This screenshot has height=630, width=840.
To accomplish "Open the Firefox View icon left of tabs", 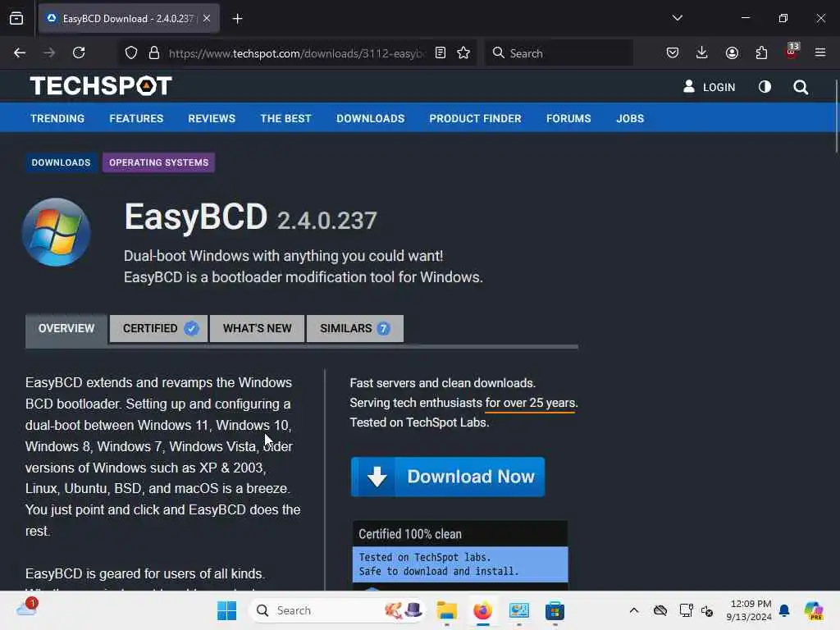I will 16,18.
